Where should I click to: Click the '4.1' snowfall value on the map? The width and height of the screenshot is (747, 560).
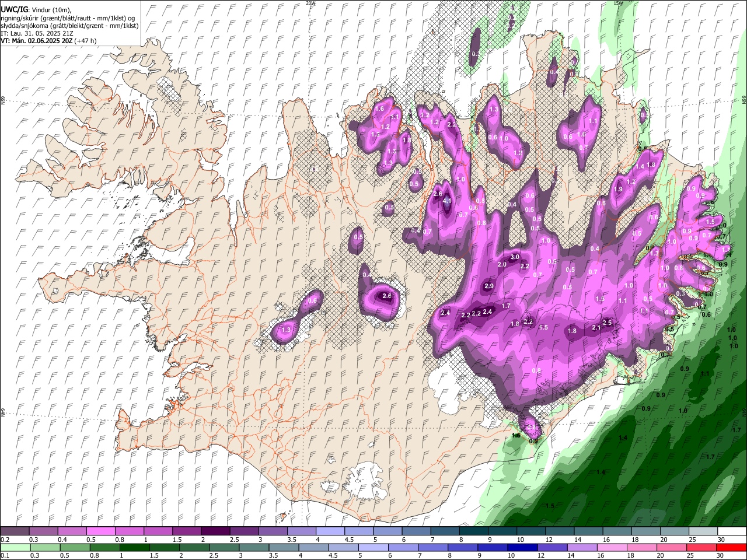[448, 201]
